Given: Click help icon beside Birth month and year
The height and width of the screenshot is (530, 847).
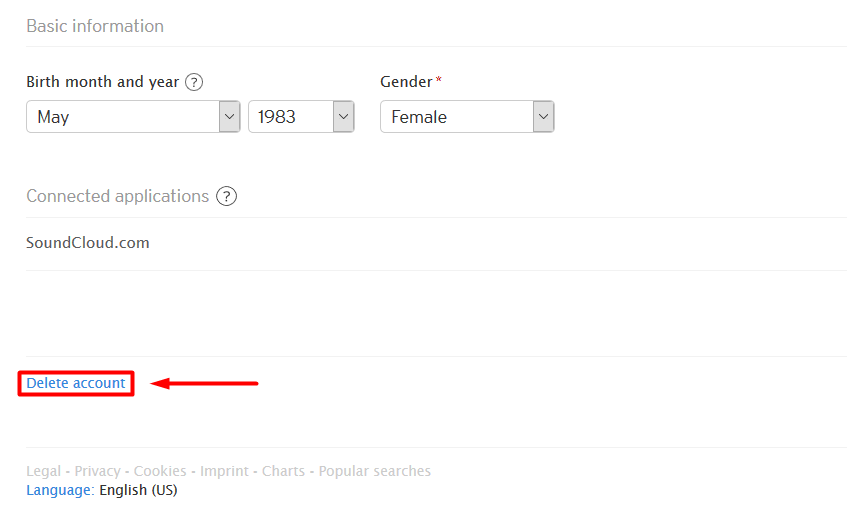Looking at the screenshot, I should [x=194, y=82].
